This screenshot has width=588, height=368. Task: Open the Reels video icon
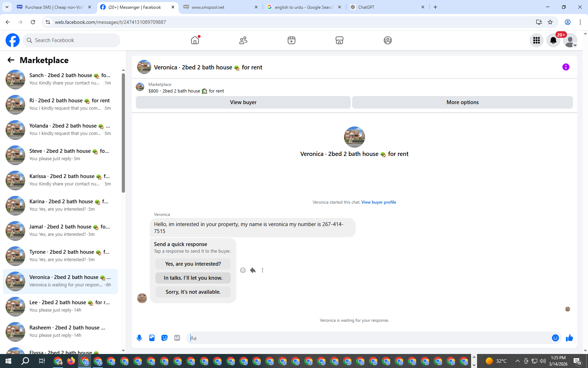click(x=292, y=40)
